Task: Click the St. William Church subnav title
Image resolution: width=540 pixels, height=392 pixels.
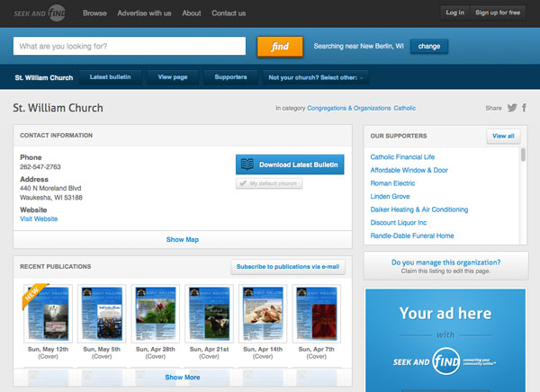Action: point(44,78)
